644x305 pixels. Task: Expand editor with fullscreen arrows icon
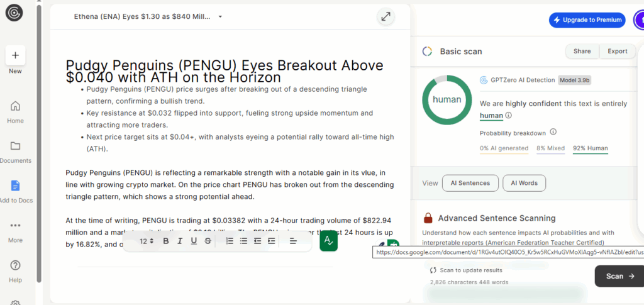point(386,16)
